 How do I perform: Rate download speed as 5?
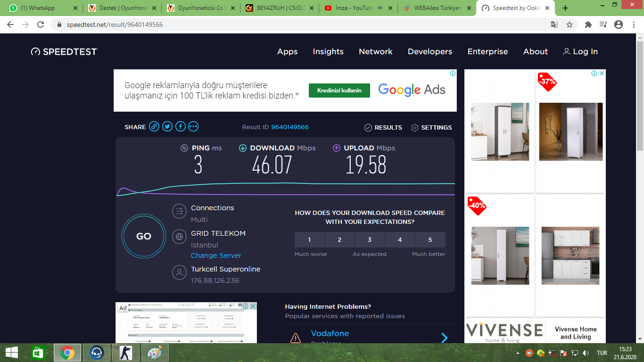pyautogui.click(x=430, y=239)
